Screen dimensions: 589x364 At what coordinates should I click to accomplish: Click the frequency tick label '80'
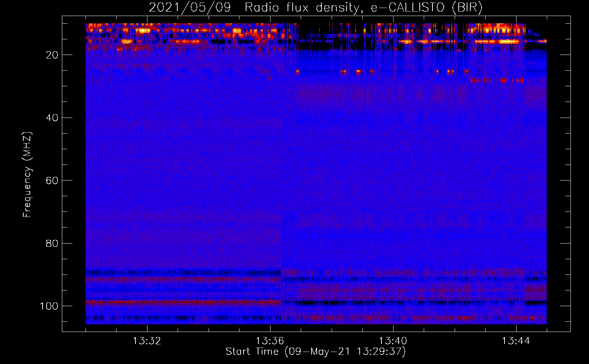pos(52,244)
